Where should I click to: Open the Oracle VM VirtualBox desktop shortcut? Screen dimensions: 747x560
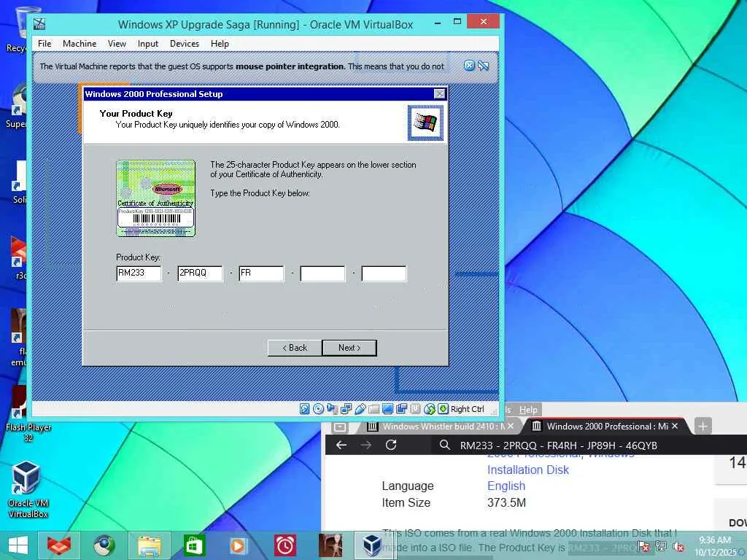[x=28, y=489]
